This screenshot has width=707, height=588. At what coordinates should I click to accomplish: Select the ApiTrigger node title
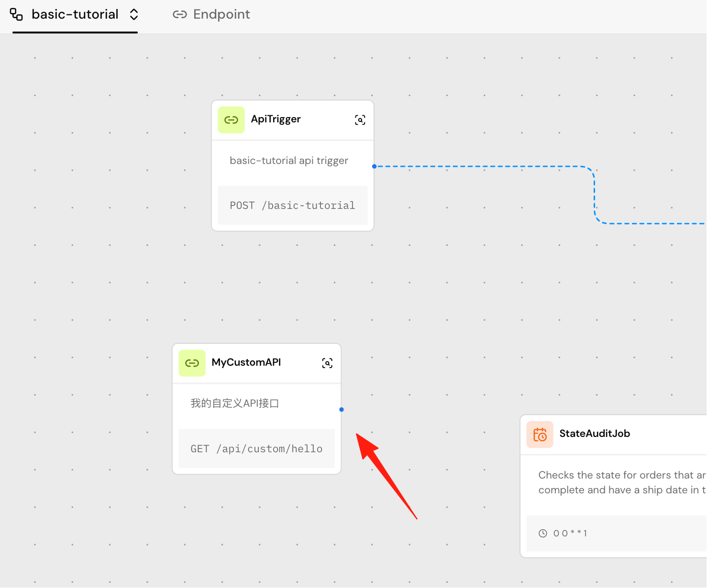tap(276, 119)
